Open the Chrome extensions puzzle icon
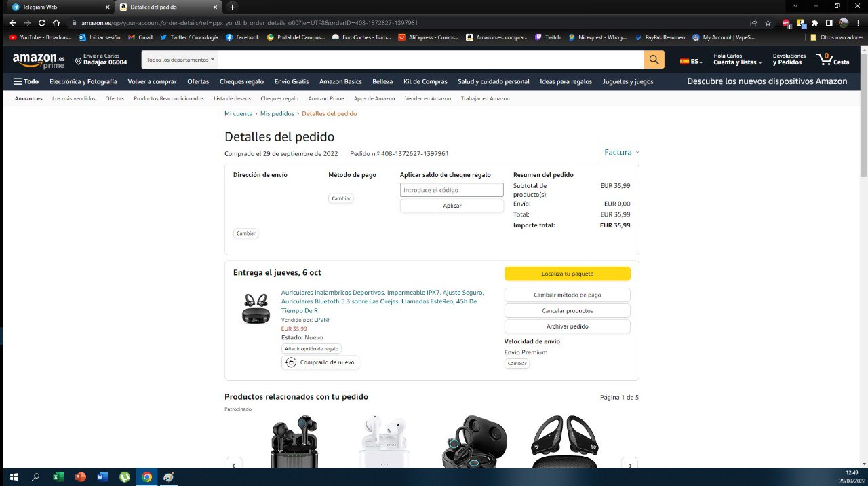 [x=814, y=22]
